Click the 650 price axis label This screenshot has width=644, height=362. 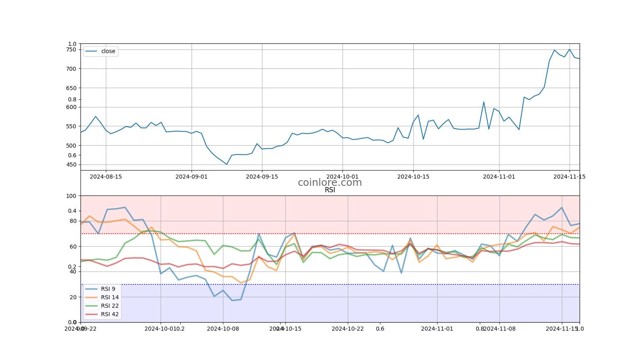(71, 88)
